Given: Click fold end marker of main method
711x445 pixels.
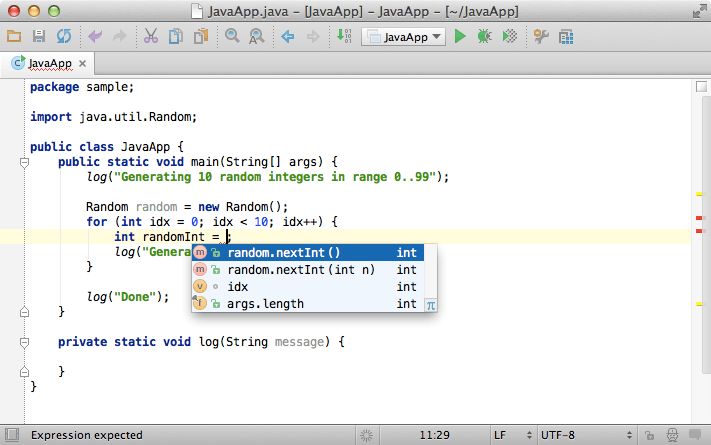Looking at the screenshot, I should [24, 312].
